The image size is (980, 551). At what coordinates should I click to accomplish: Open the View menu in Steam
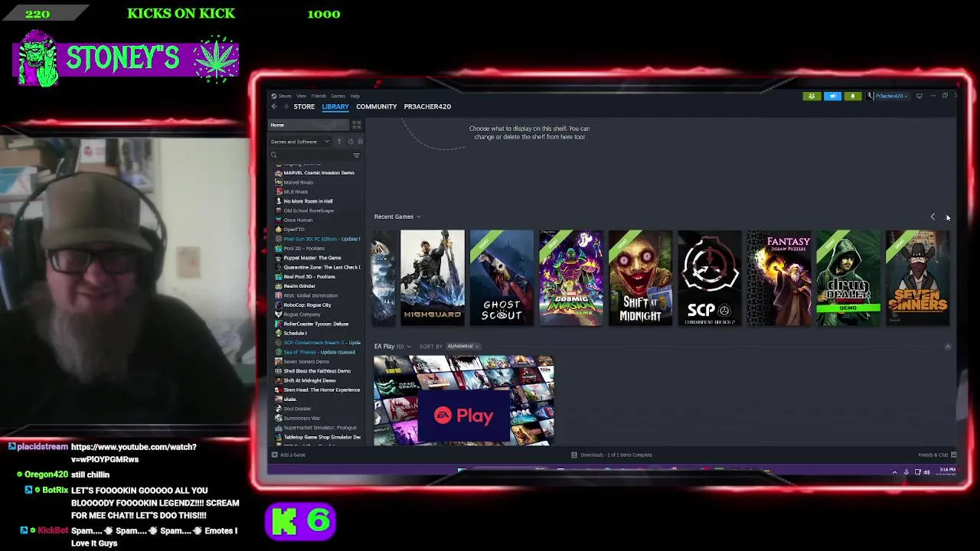click(301, 96)
